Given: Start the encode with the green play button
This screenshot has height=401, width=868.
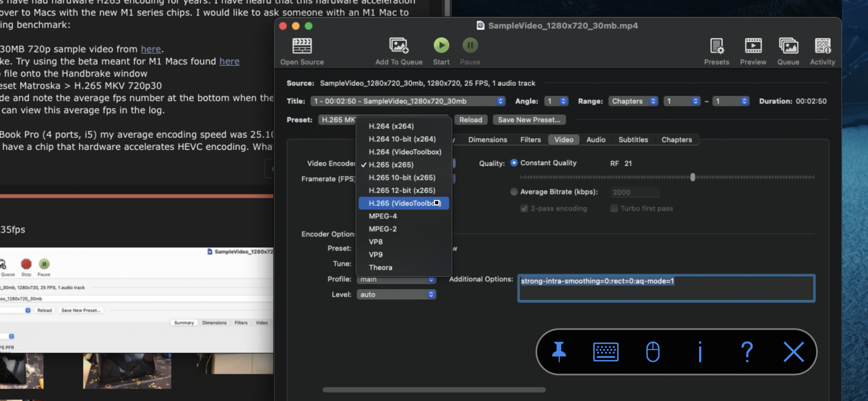Looking at the screenshot, I should coord(441,45).
